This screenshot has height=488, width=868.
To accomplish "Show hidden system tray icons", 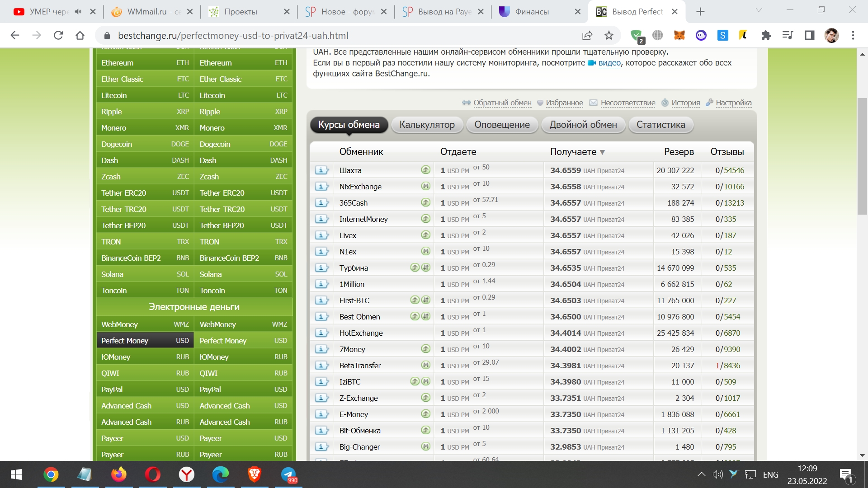I will coord(701,474).
